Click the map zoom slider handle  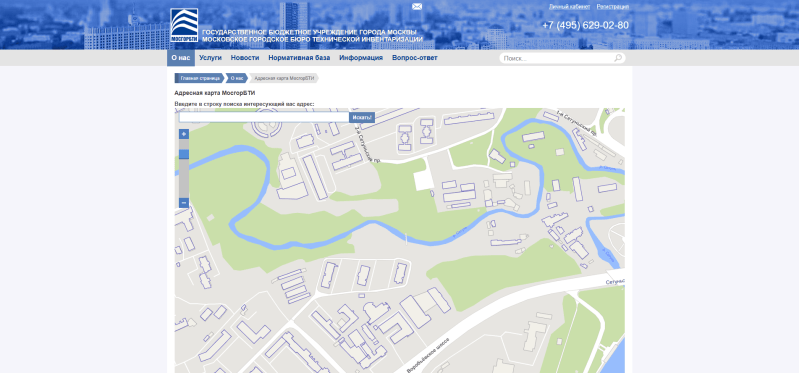click(184, 154)
